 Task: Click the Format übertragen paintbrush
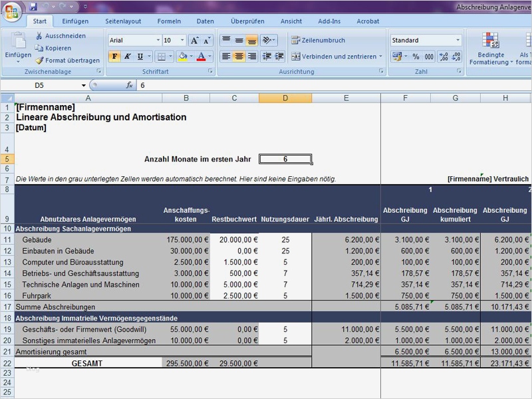tap(39, 61)
